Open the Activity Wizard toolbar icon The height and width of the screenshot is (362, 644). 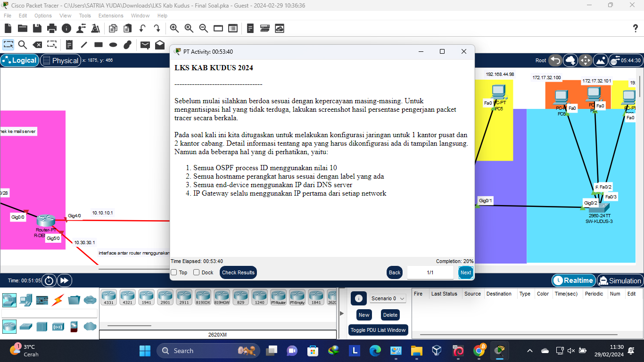pyautogui.click(x=95, y=28)
